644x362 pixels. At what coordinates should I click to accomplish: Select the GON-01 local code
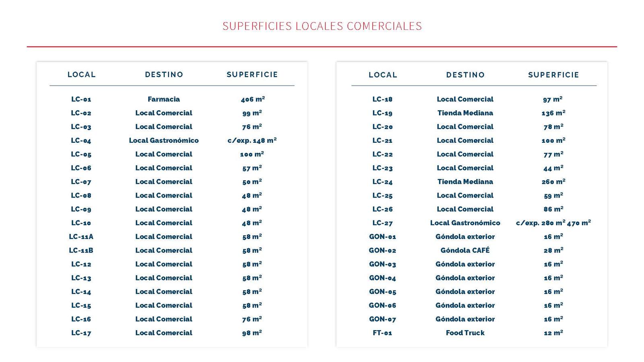[382, 237]
